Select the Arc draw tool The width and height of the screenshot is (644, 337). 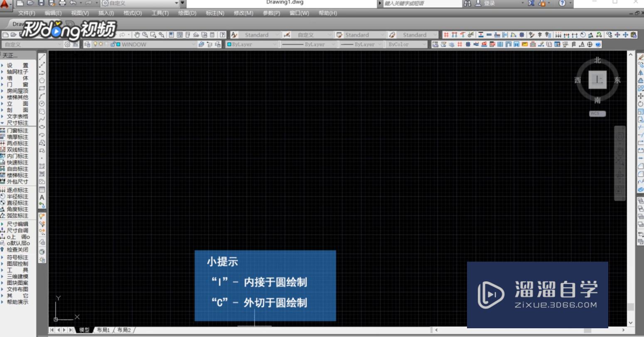click(42, 96)
